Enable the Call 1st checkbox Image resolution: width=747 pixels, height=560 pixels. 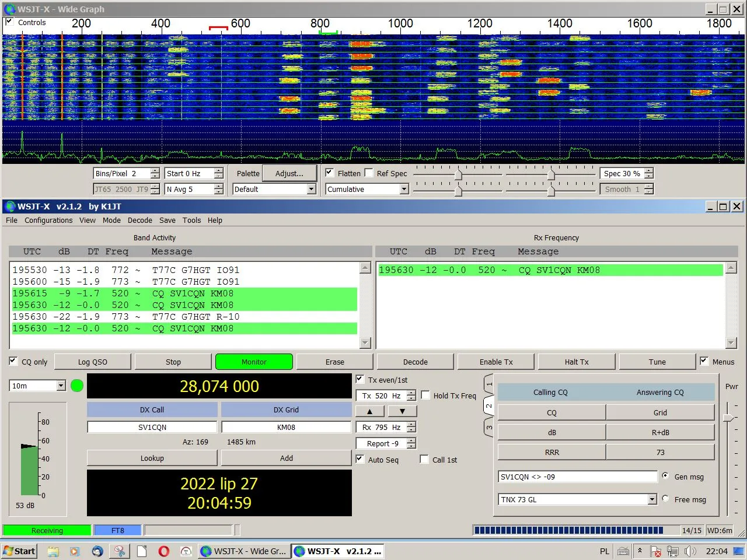pyautogui.click(x=424, y=459)
